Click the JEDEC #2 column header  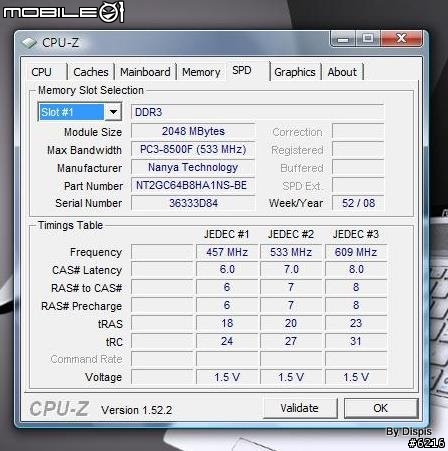point(291,234)
